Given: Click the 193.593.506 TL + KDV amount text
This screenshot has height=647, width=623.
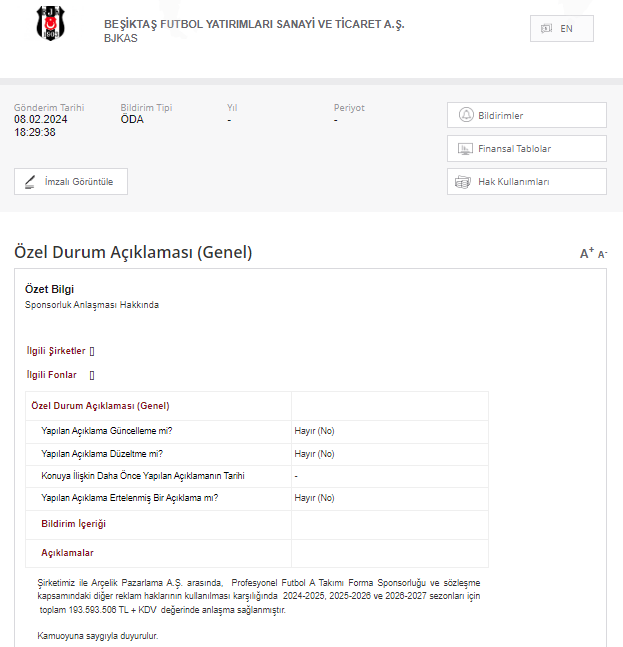Looking at the screenshot, I should [113, 610].
